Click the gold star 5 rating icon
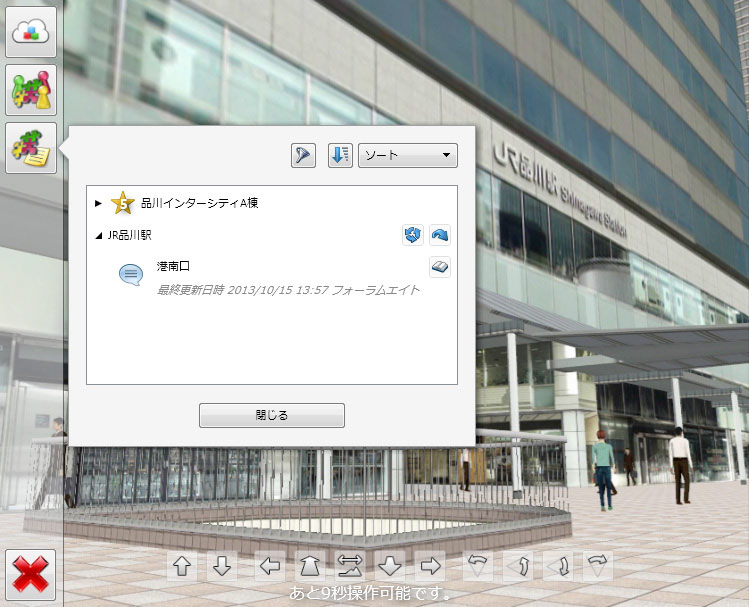 tap(123, 203)
